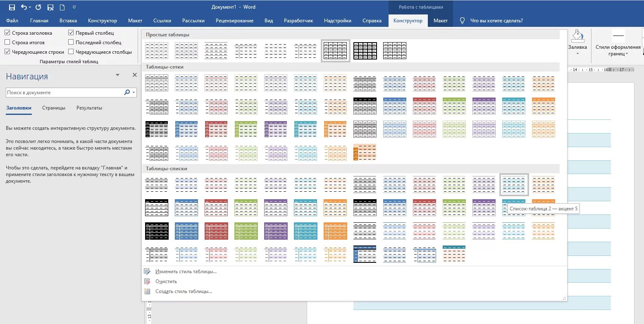Click the floppy-with-pencil quick access icon
This screenshot has width=644, height=324.
click(50, 7)
